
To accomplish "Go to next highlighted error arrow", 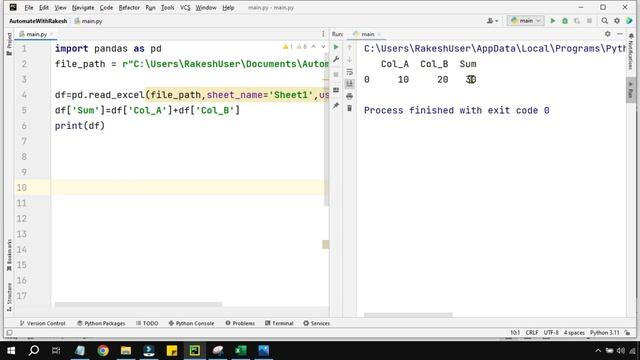I will 323,47.
